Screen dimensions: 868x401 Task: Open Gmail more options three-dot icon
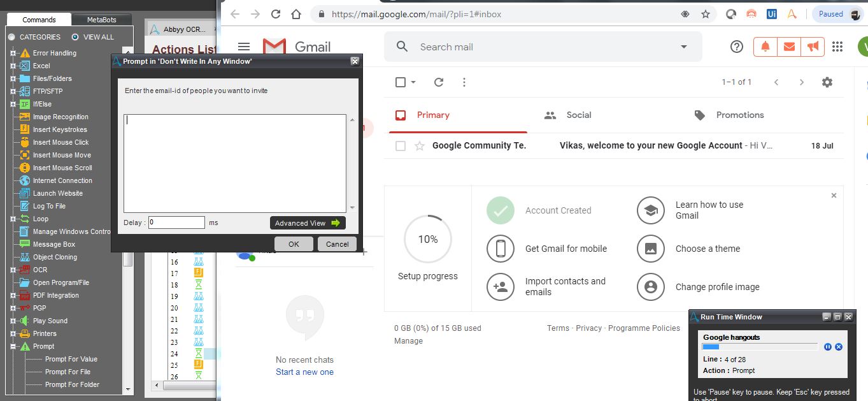(x=464, y=82)
